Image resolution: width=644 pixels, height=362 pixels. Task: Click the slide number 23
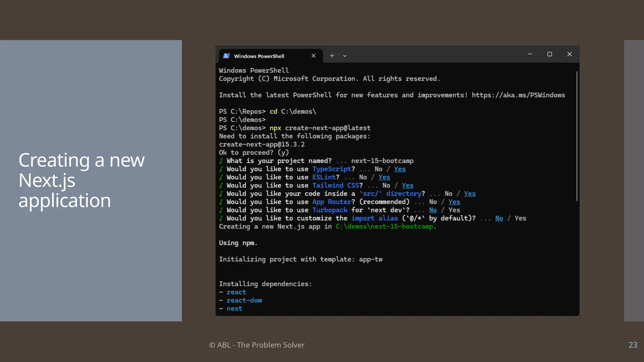coord(633,345)
